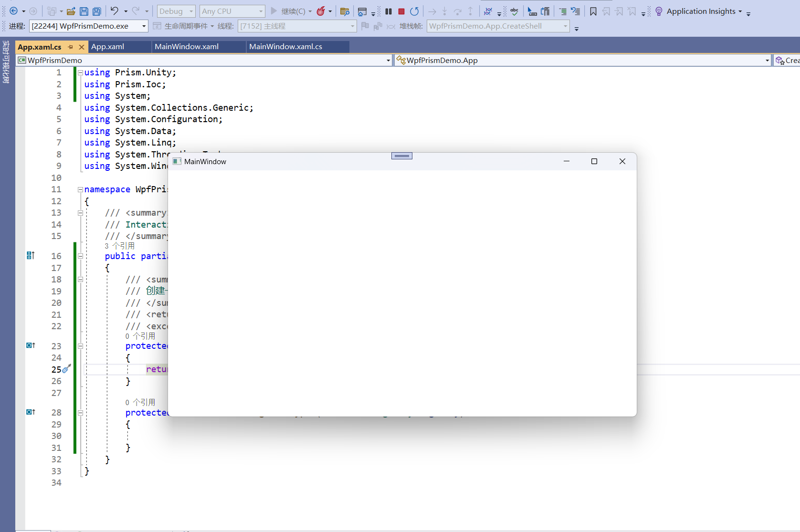Image resolution: width=800 pixels, height=532 pixels.
Task: Open the WpfPrismDemo project navigation dropdown
Action: pos(388,61)
